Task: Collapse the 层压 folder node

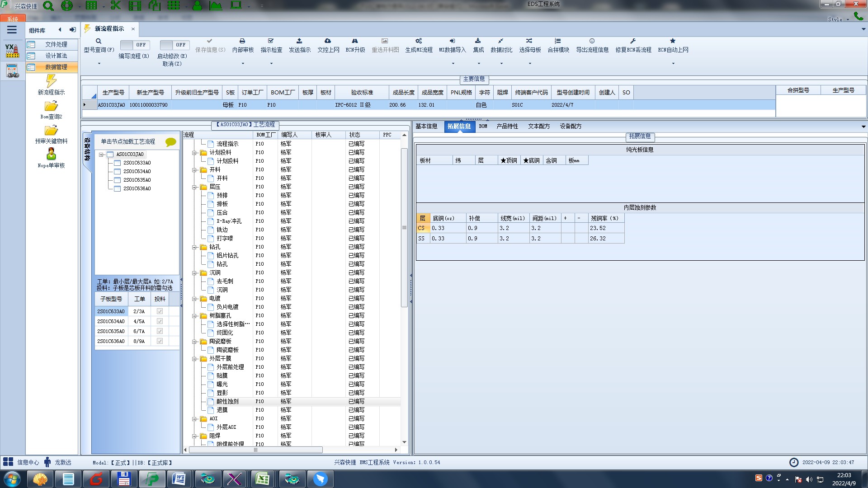Action: (x=194, y=187)
